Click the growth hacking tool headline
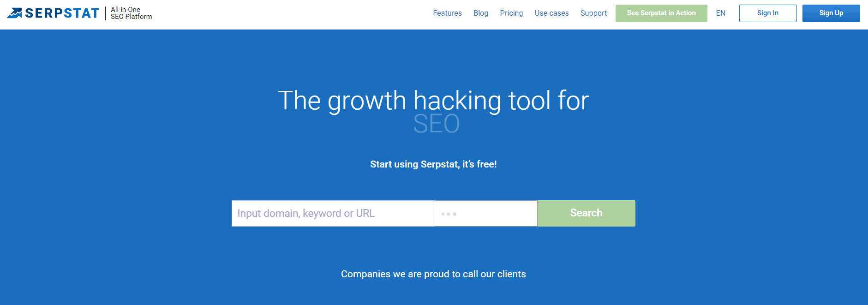The image size is (868, 305). 433,101
